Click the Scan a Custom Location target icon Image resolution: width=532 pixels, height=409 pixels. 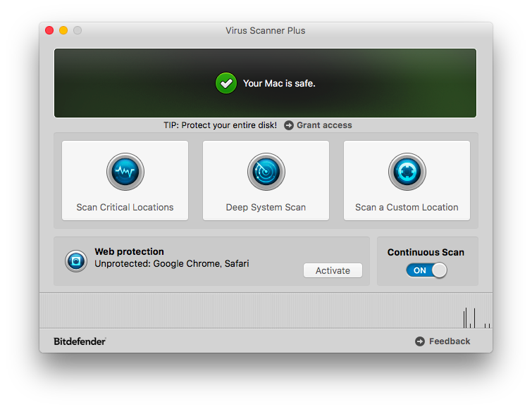coord(407,172)
